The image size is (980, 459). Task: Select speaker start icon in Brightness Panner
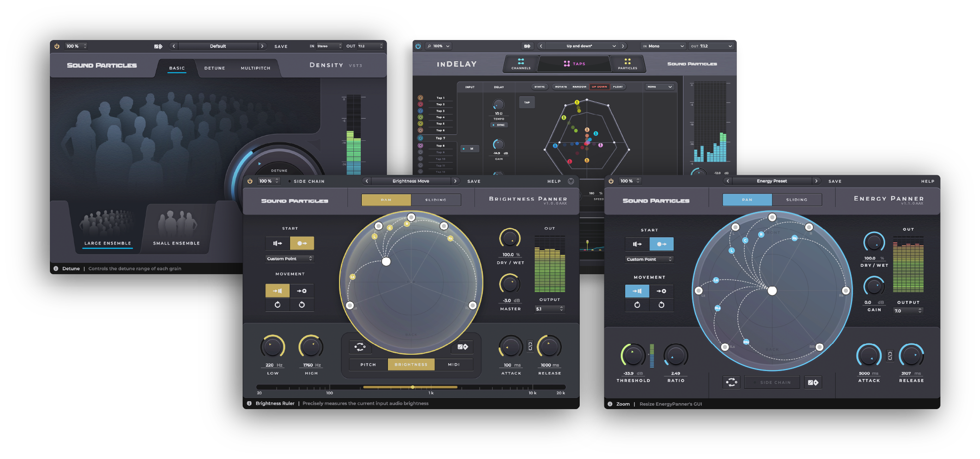pyautogui.click(x=278, y=243)
